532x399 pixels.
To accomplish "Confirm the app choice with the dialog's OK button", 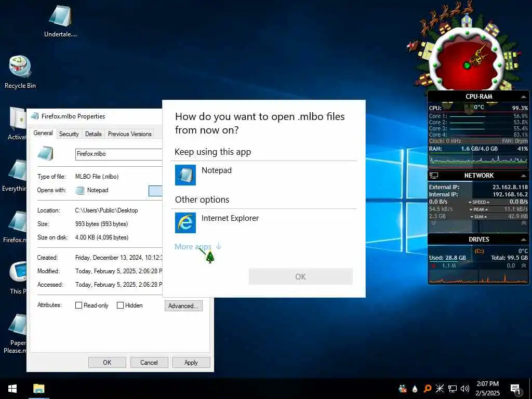I will 300,276.
